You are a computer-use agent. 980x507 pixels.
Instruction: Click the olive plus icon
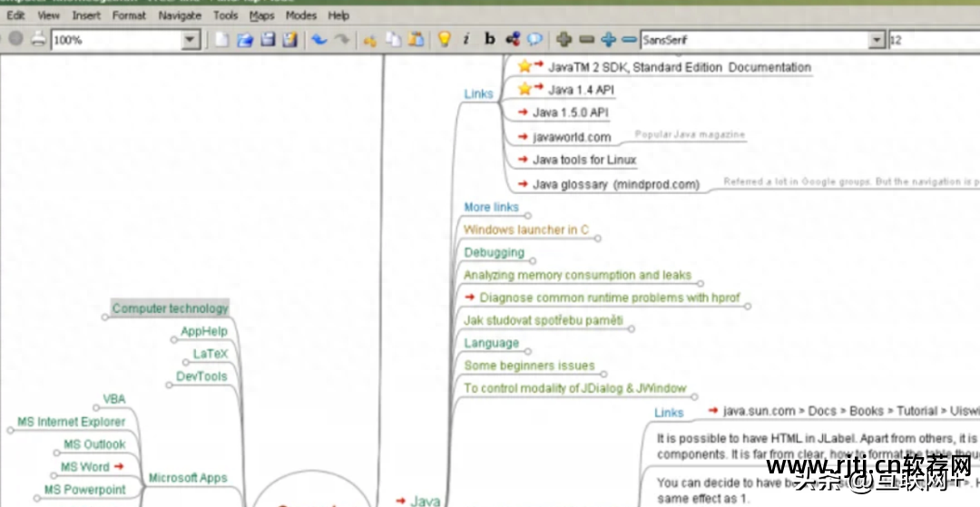pyautogui.click(x=564, y=40)
